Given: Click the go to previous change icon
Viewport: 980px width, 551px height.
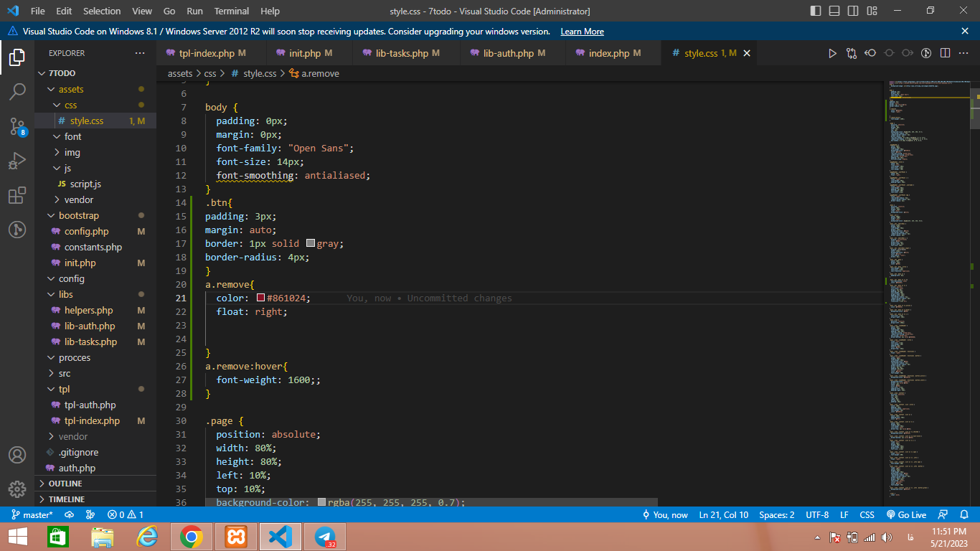Looking at the screenshot, I should tap(870, 53).
